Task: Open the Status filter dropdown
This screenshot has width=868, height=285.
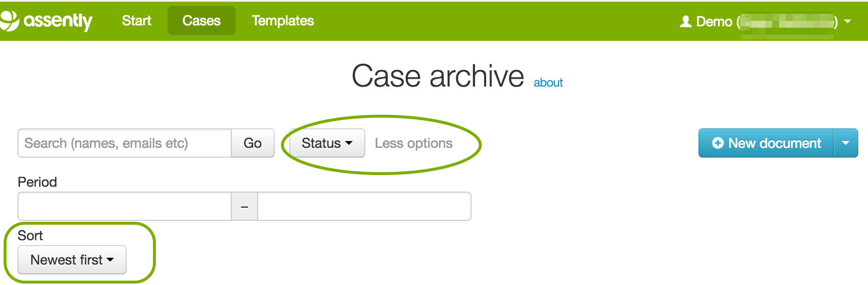Action: pyautogui.click(x=327, y=143)
